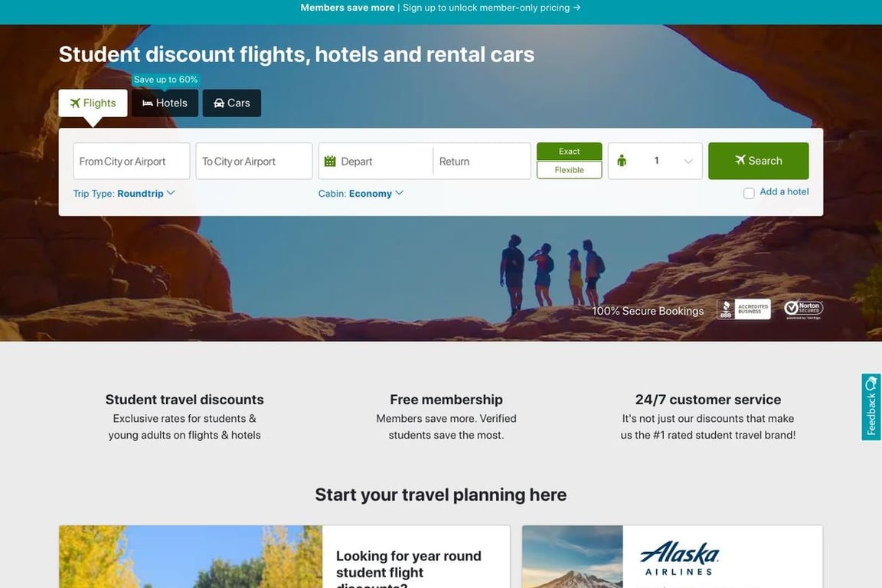Click the From City or Airport field
This screenshot has height=588, width=882.
point(132,161)
